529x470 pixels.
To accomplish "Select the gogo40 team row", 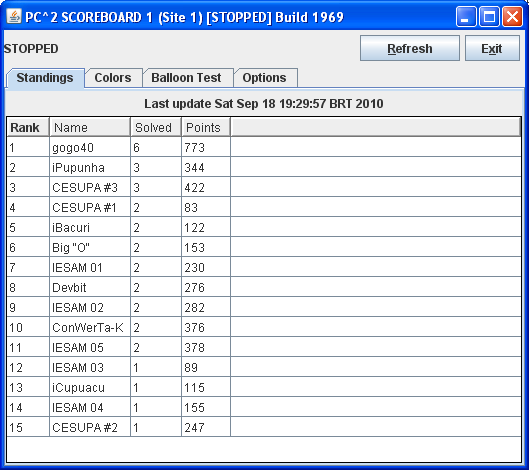I will (x=264, y=147).
